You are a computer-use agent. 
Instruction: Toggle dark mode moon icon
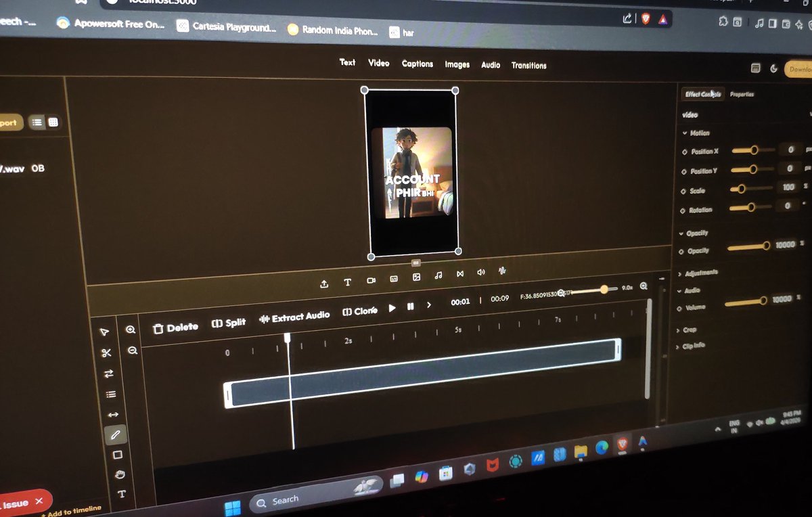click(774, 68)
